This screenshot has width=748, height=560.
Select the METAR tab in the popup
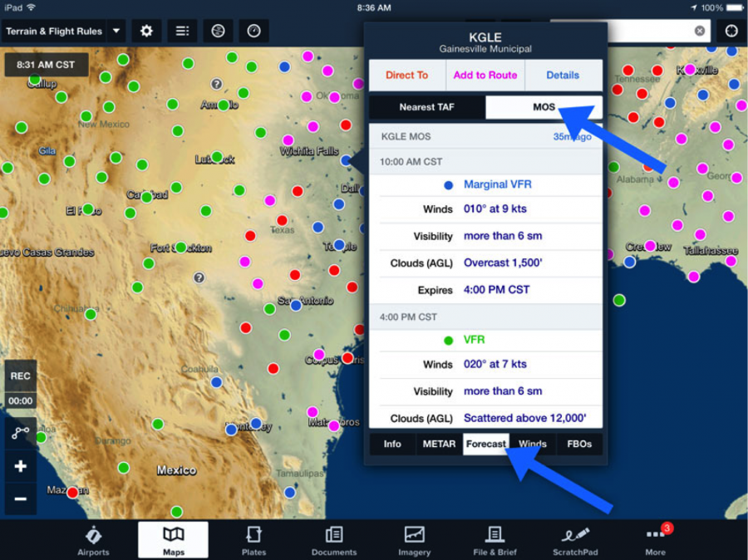[x=439, y=444]
